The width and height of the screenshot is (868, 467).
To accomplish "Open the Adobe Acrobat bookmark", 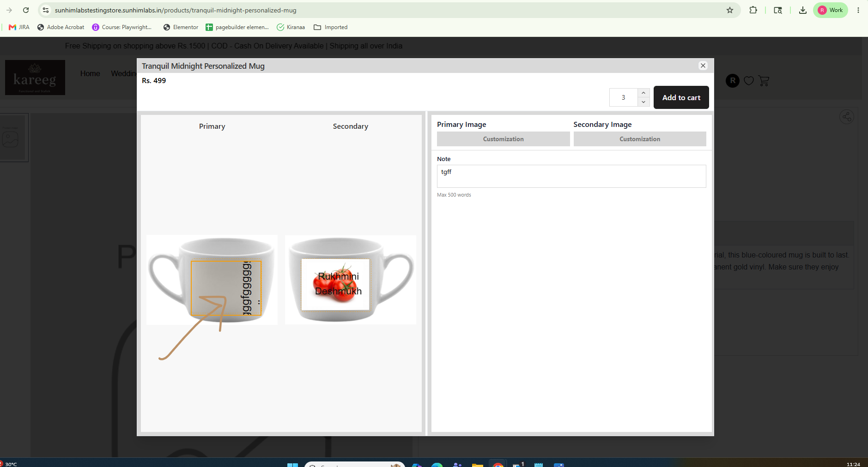I will [x=61, y=27].
